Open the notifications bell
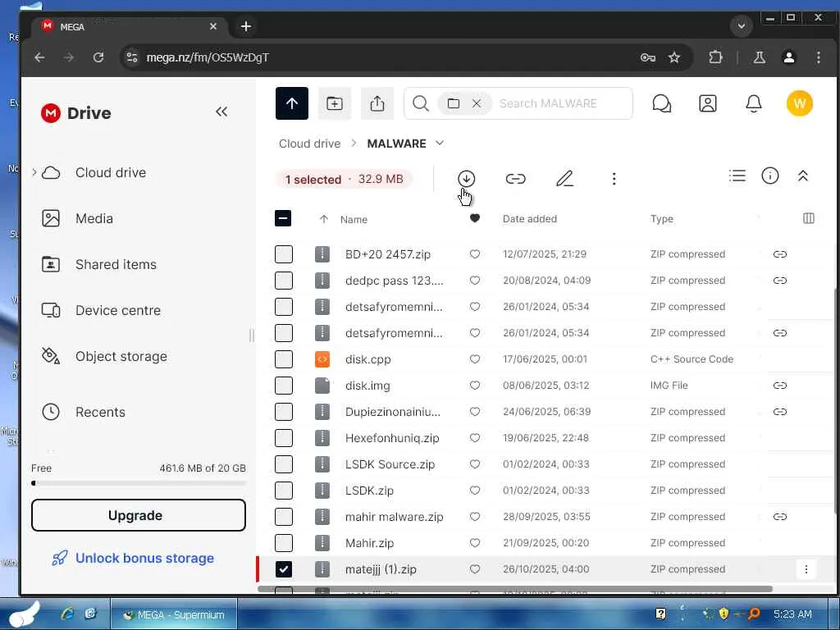 click(x=754, y=103)
